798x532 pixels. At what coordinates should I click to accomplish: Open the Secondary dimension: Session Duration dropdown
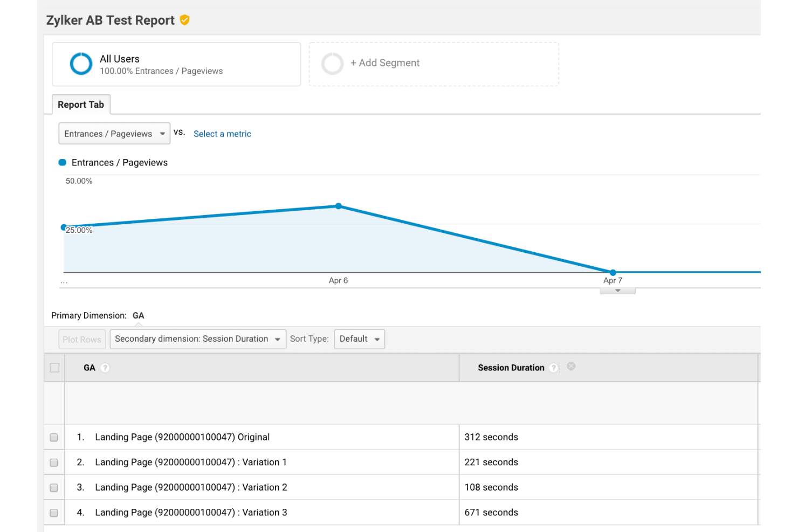click(198, 339)
